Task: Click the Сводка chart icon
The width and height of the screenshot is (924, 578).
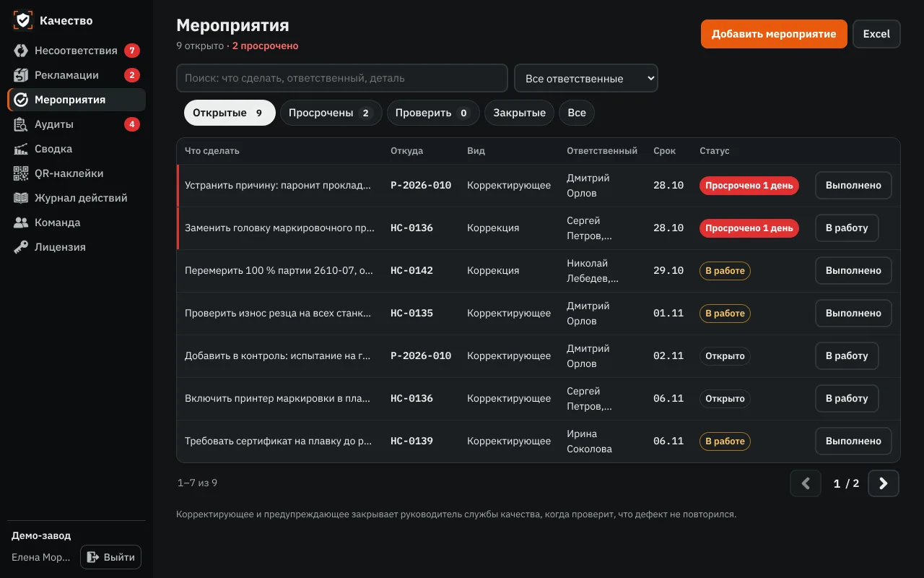Action: point(21,149)
